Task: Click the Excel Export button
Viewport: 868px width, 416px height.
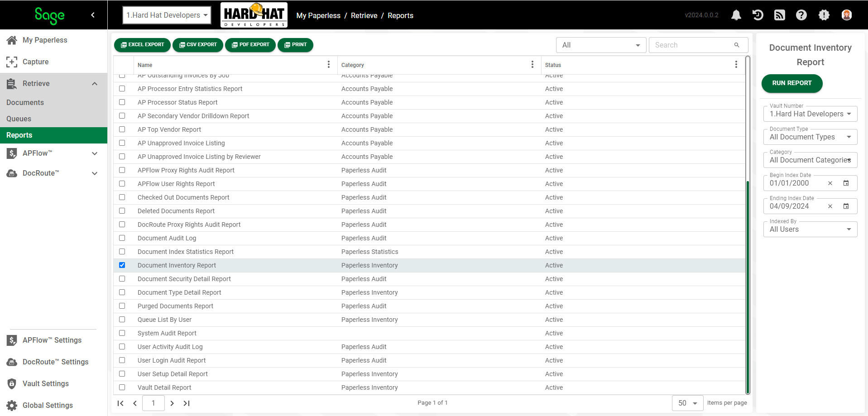Action: click(x=142, y=45)
